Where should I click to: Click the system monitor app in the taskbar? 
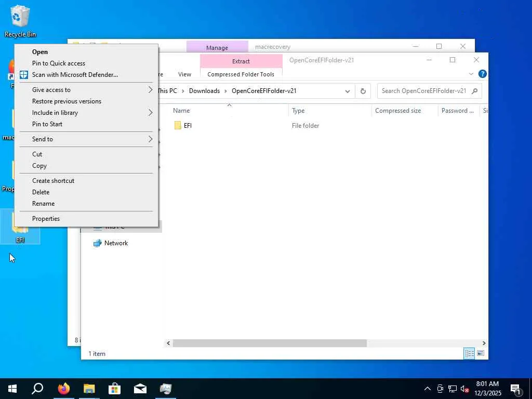[166, 389]
